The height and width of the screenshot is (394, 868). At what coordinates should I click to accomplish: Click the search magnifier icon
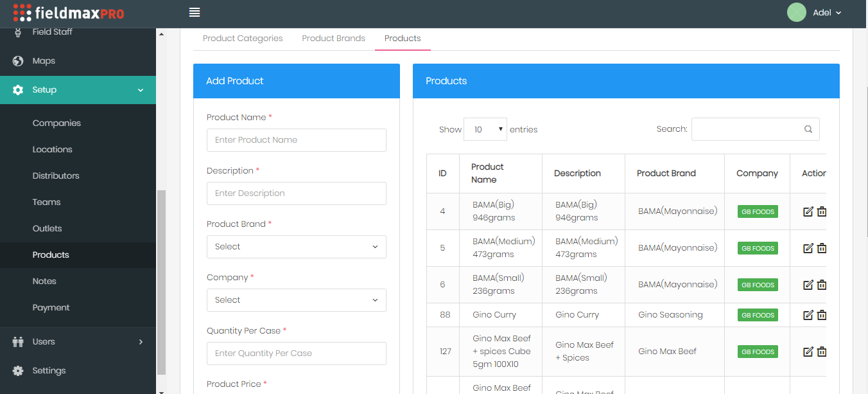(808, 129)
